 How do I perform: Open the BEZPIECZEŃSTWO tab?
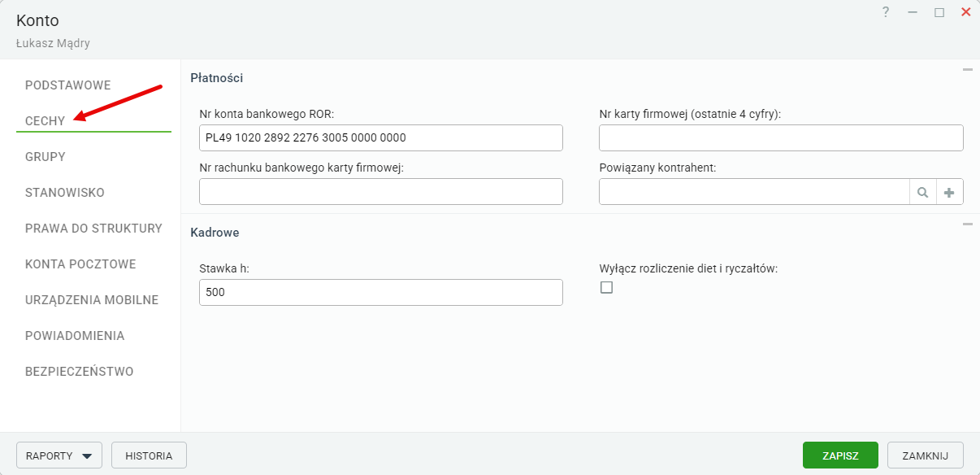[x=80, y=372]
